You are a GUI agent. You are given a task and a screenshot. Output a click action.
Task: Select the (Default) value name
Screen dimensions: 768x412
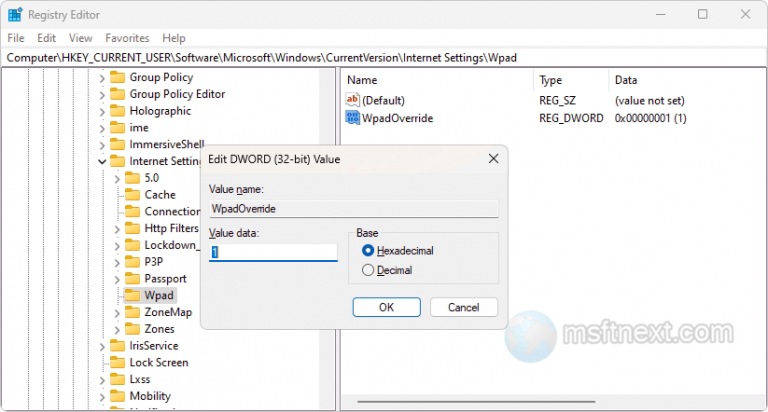pos(384,100)
